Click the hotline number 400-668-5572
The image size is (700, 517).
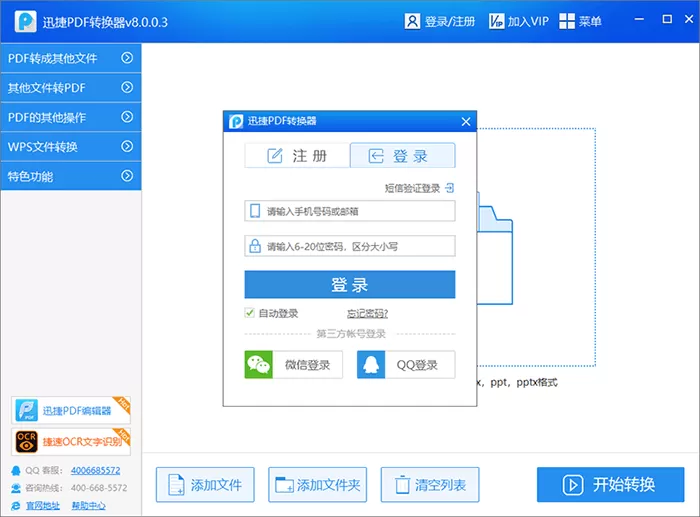99,488
